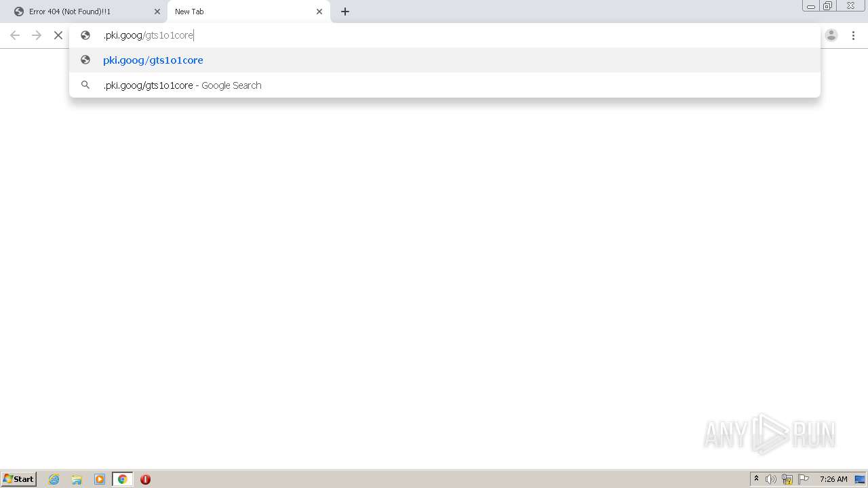This screenshot has height=488, width=868.
Task: Click the volume speaker tray icon
Action: click(771, 479)
